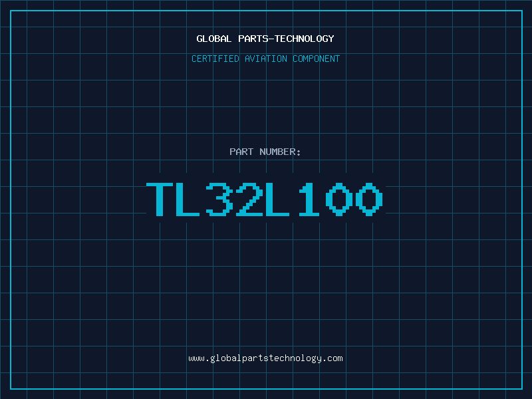Click the PART NUMBER: label
Screen dimensions: 532x399
pos(265,152)
